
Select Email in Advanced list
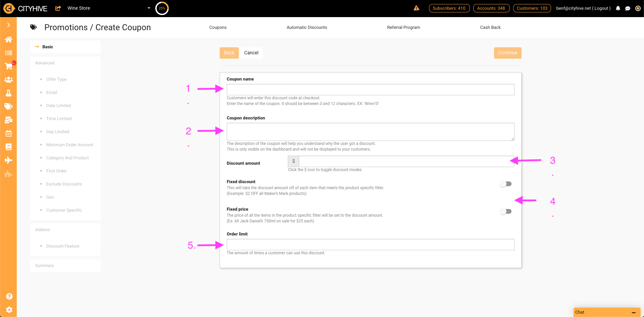(x=52, y=93)
